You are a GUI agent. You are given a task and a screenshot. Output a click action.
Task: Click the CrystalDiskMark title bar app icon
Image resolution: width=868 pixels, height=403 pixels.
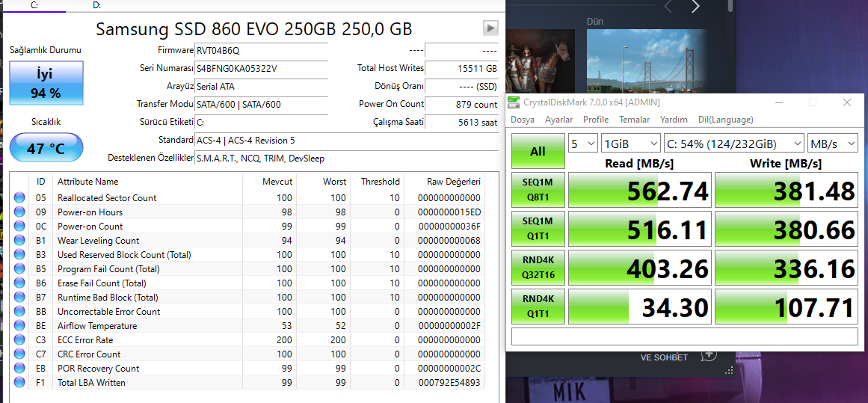[515, 103]
